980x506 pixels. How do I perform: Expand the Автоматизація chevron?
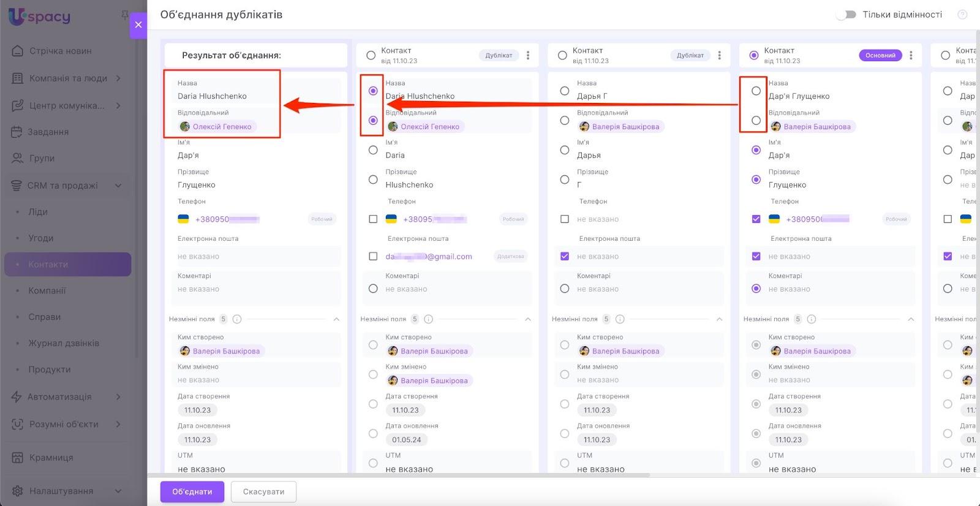pos(118,397)
